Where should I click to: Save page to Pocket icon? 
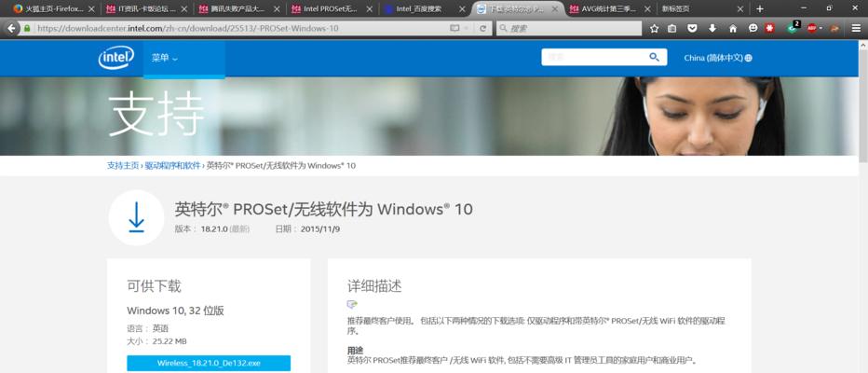click(692, 28)
